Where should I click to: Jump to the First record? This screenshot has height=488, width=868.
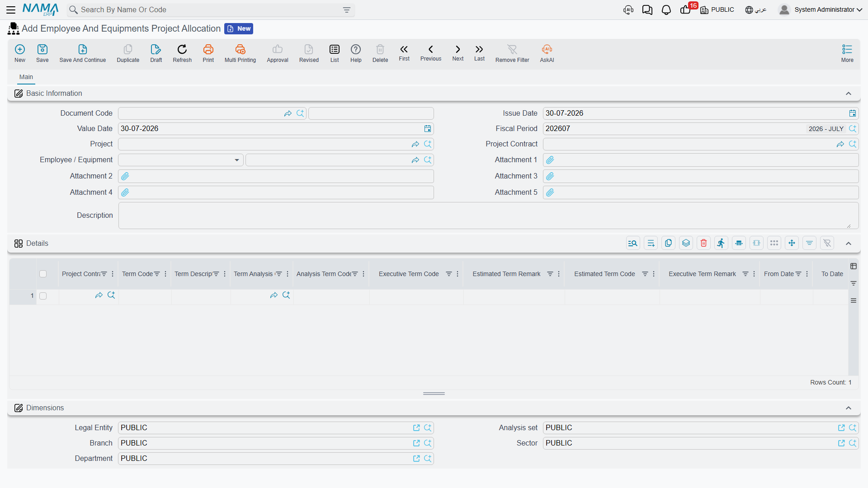click(x=404, y=53)
